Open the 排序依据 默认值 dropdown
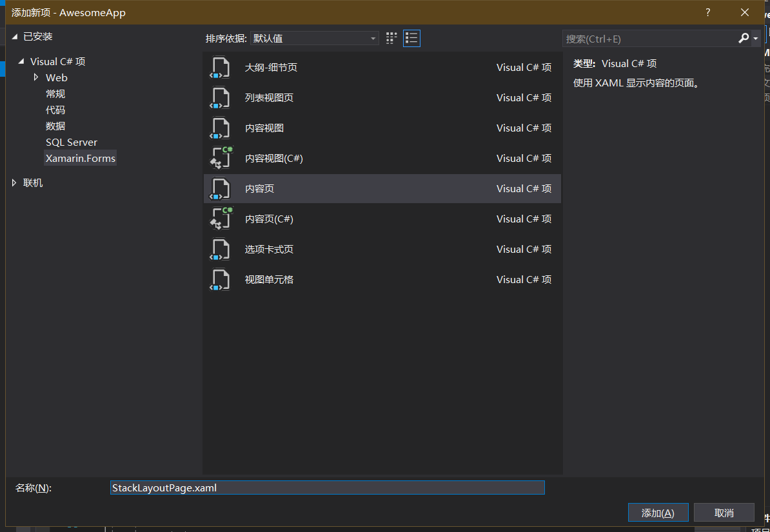This screenshot has width=770, height=532. tap(314, 38)
